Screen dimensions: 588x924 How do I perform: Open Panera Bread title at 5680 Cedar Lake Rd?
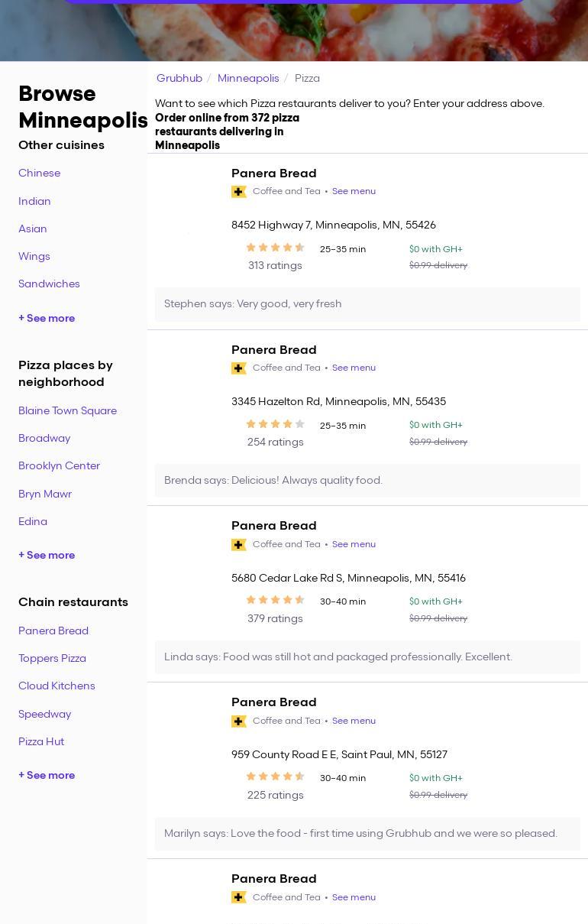[x=273, y=526]
